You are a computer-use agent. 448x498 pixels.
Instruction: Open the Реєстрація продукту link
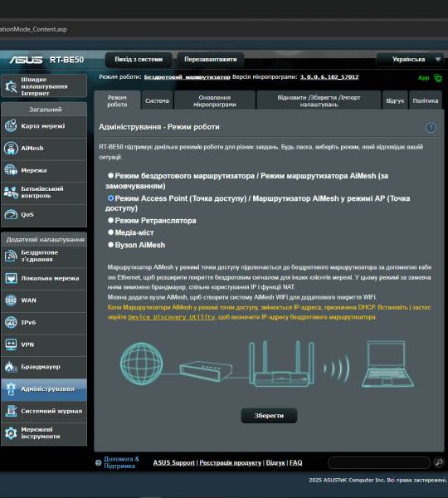[x=230, y=463]
